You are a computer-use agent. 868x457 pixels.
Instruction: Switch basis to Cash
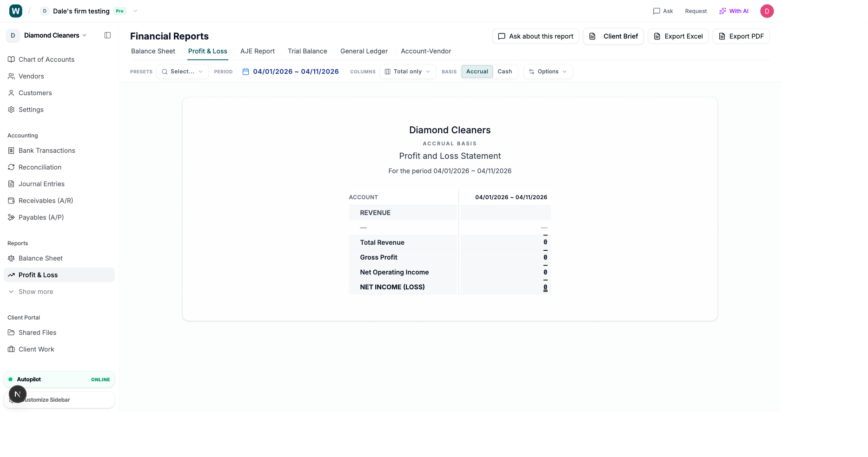504,72
